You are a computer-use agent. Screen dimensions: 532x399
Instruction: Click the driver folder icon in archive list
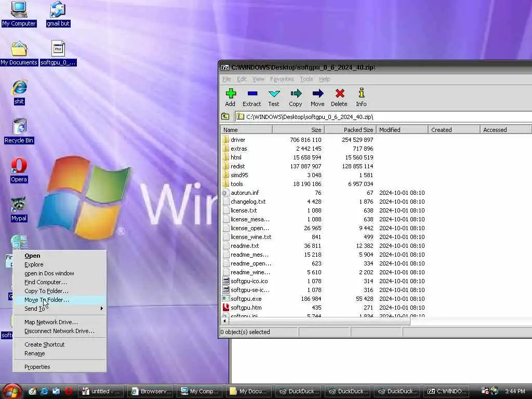[x=225, y=139]
